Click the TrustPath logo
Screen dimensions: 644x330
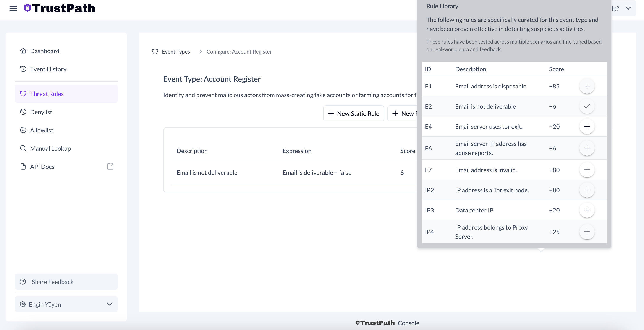(x=60, y=8)
